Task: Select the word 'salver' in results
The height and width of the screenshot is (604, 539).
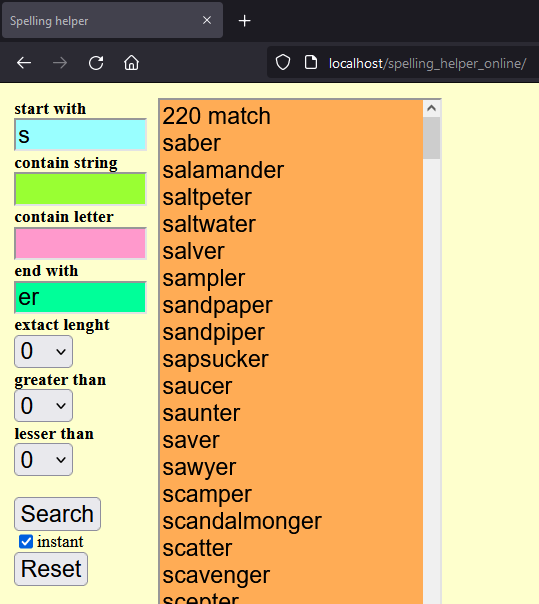Action: click(193, 251)
